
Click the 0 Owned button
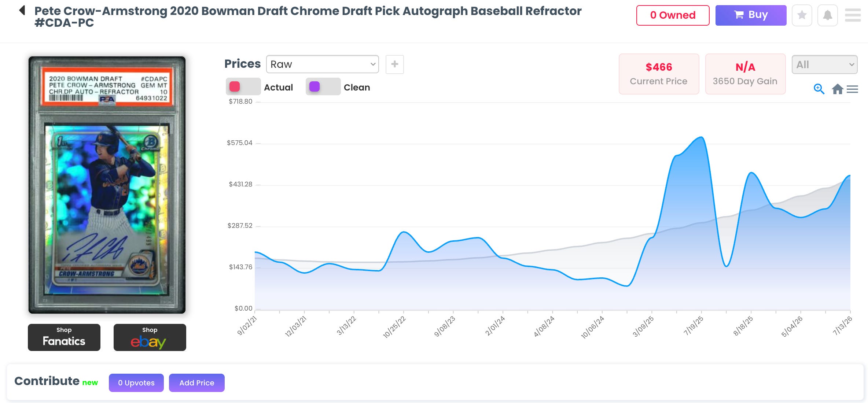(673, 15)
